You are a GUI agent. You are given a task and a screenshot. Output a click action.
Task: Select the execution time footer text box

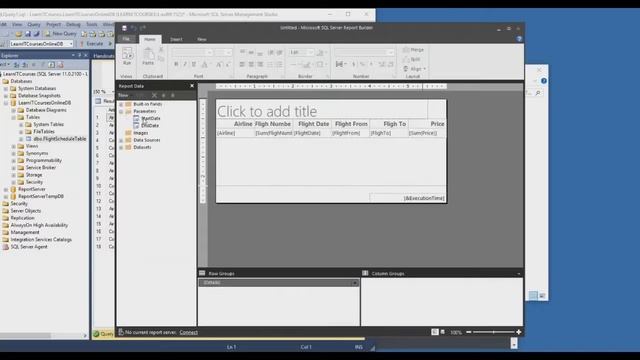click(407, 198)
